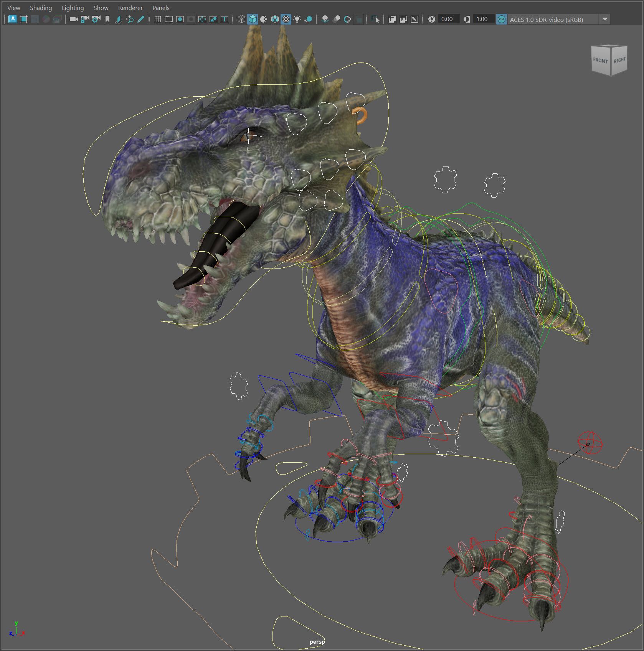Toggle the Resolution Gate overlay

coord(180,19)
